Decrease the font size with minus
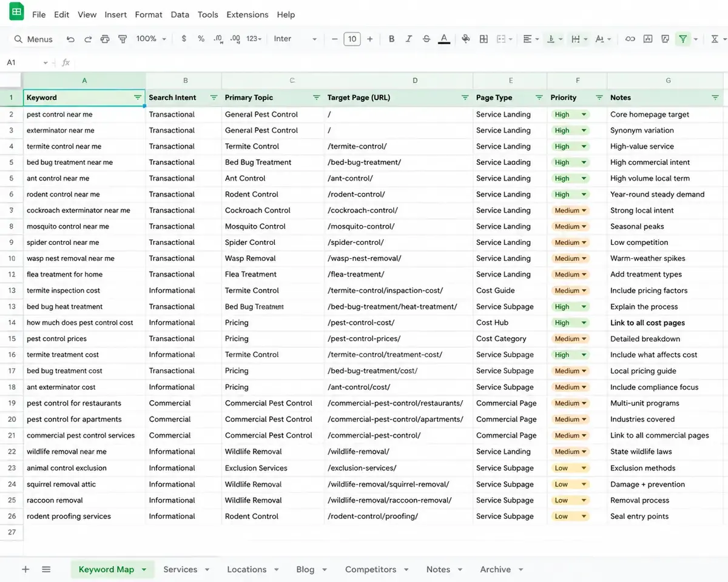 tap(334, 39)
